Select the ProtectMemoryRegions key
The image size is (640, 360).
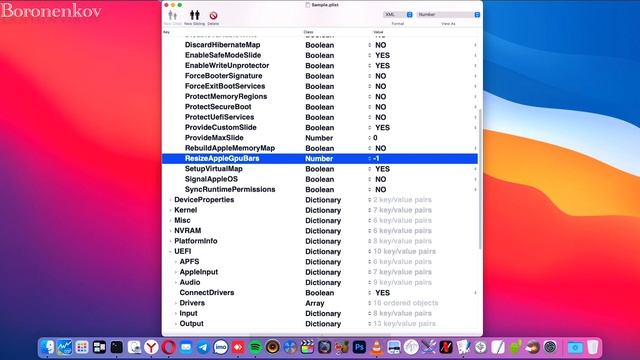pos(226,96)
